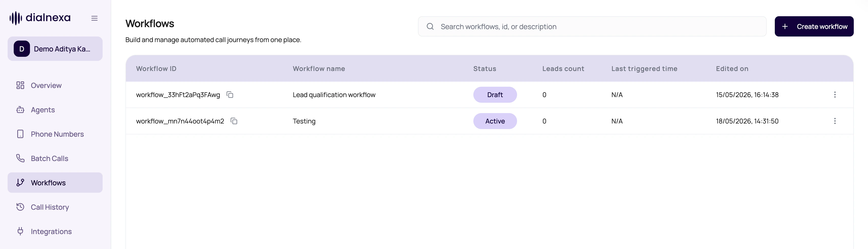Copy ID workflow_mn7n44oot4p4m2
The image size is (868, 249).
(x=234, y=121)
